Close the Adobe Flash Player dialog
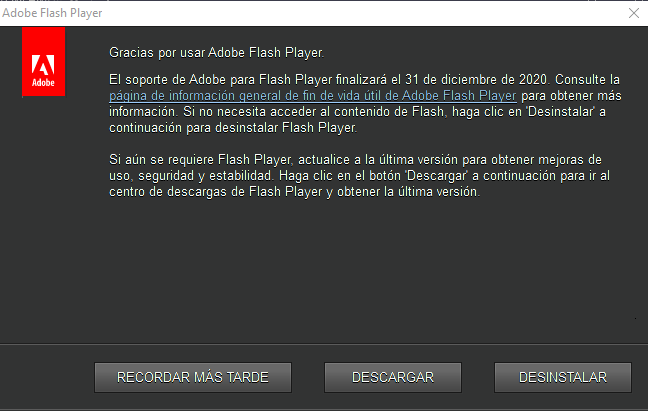This screenshot has height=411, width=648. 633,13
